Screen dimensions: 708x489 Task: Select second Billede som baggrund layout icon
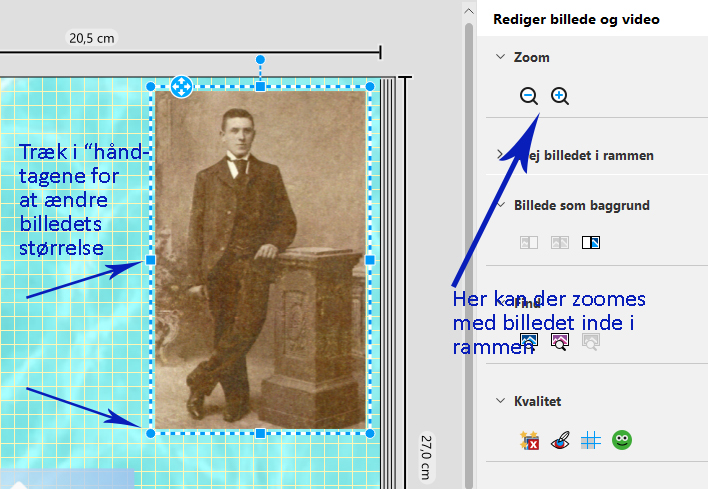tap(560, 242)
